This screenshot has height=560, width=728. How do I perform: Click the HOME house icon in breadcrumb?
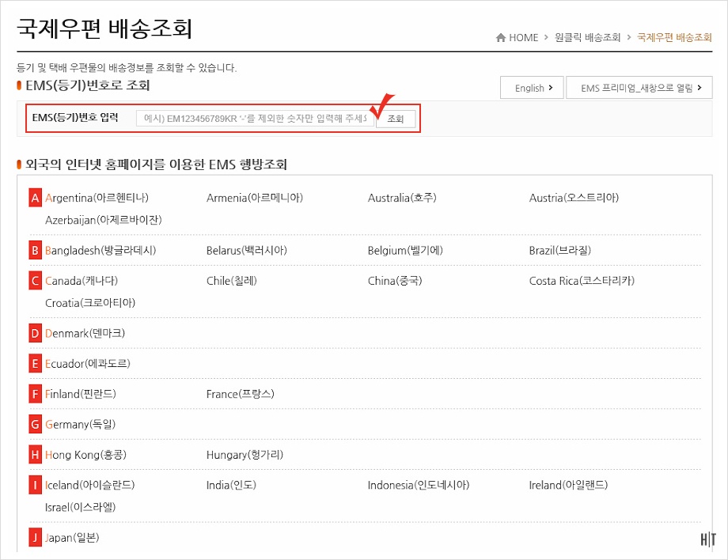[x=500, y=38]
